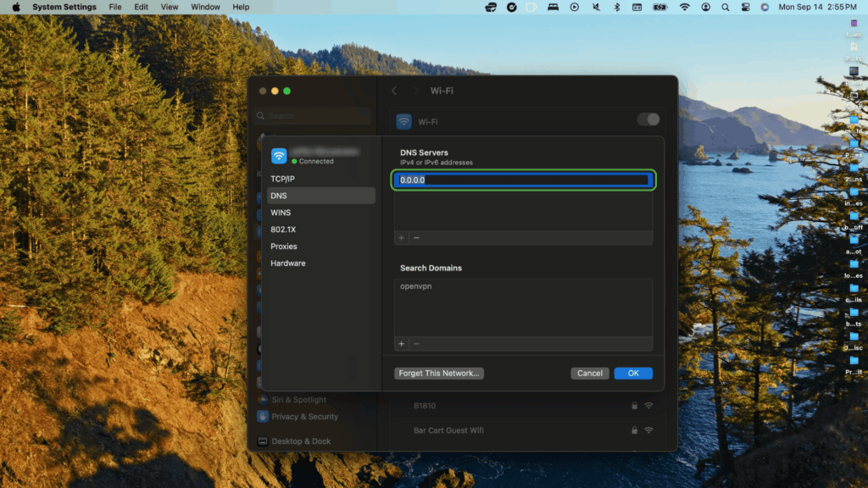Open Control Center from the menu bar
The height and width of the screenshot is (488, 868).
[x=746, y=7]
